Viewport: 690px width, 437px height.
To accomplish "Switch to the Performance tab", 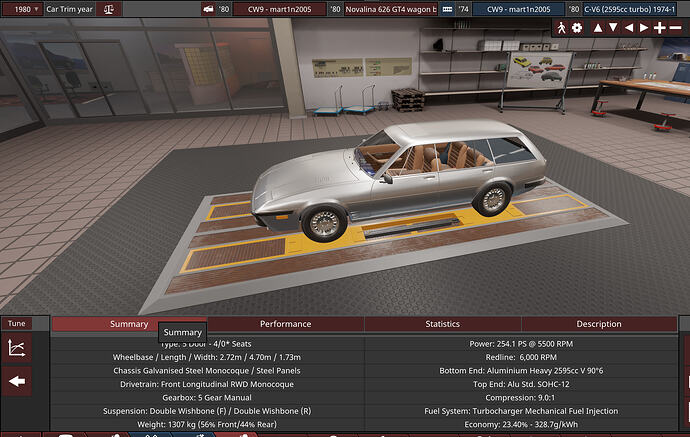I will click(x=286, y=324).
